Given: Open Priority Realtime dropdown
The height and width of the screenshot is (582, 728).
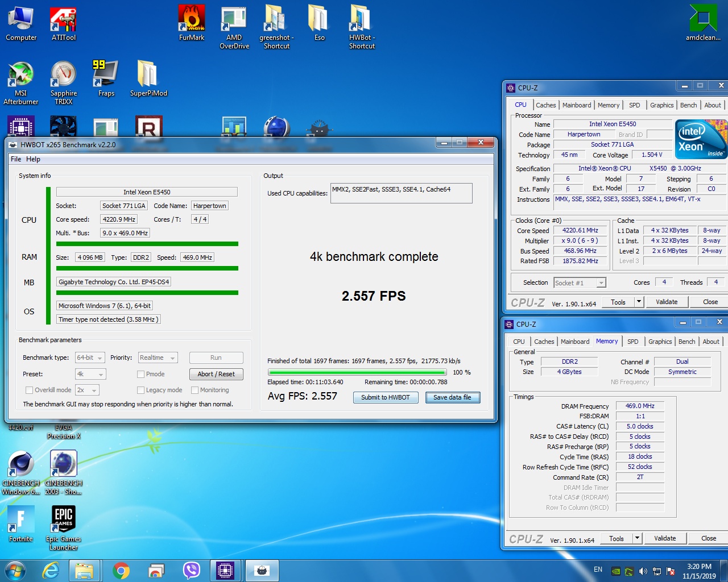Looking at the screenshot, I should click(x=158, y=357).
